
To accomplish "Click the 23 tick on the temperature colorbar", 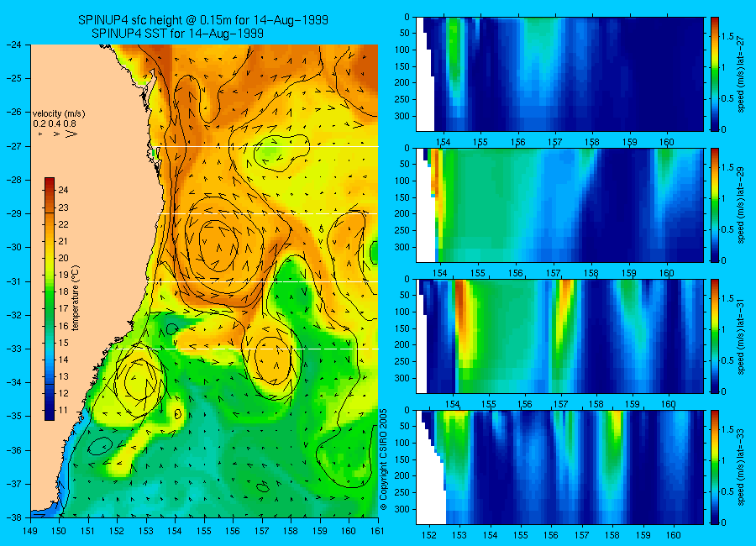I will 63,207.
